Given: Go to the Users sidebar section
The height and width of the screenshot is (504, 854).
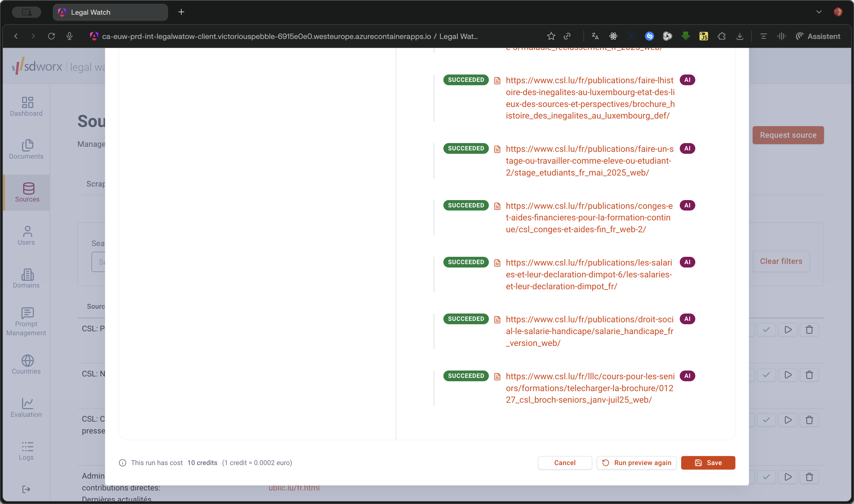Looking at the screenshot, I should pos(26,236).
